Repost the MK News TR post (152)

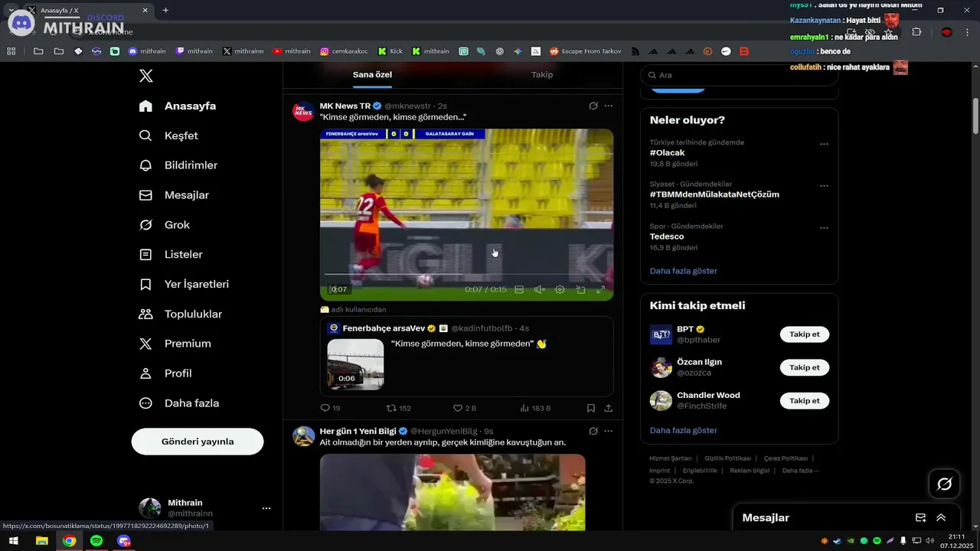[x=398, y=409]
